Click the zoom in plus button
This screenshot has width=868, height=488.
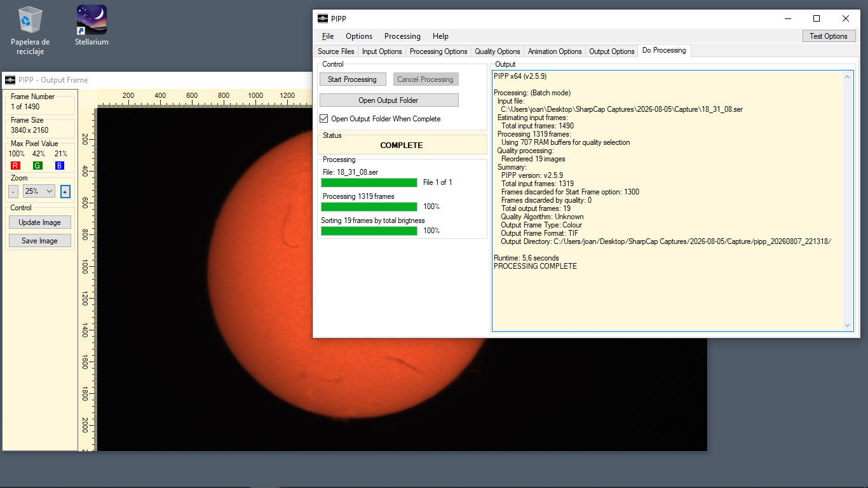coord(65,191)
